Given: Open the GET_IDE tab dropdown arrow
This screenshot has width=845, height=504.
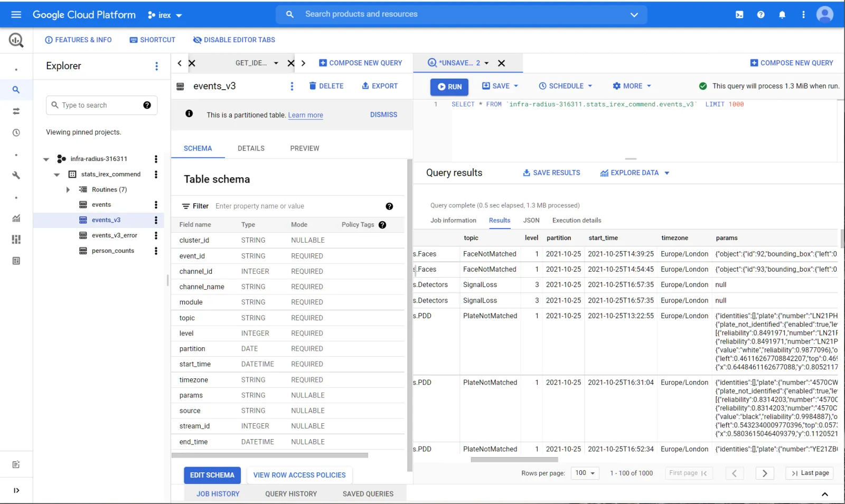Looking at the screenshot, I should coord(276,63).
